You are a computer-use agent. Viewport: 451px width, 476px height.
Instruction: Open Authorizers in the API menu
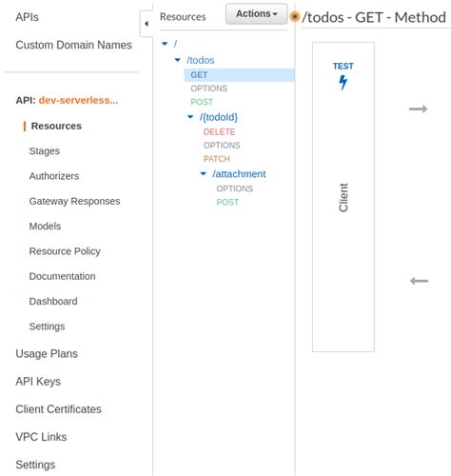[54, 176]
